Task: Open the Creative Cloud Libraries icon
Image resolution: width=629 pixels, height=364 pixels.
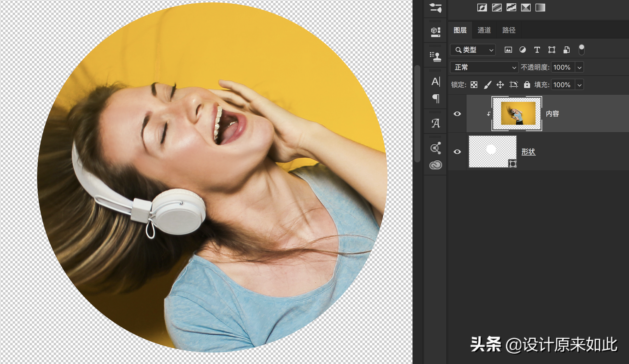Action: click(x=436, y=165)
